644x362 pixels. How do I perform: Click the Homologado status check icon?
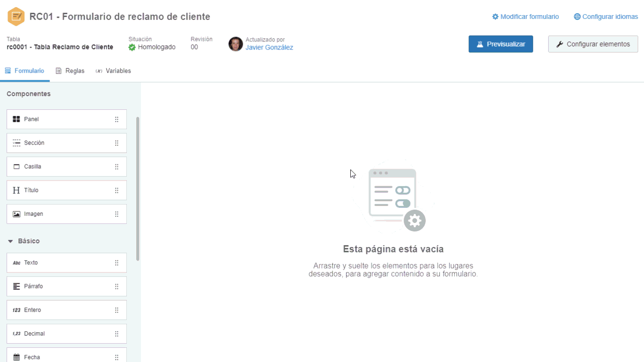pos(132,47)
